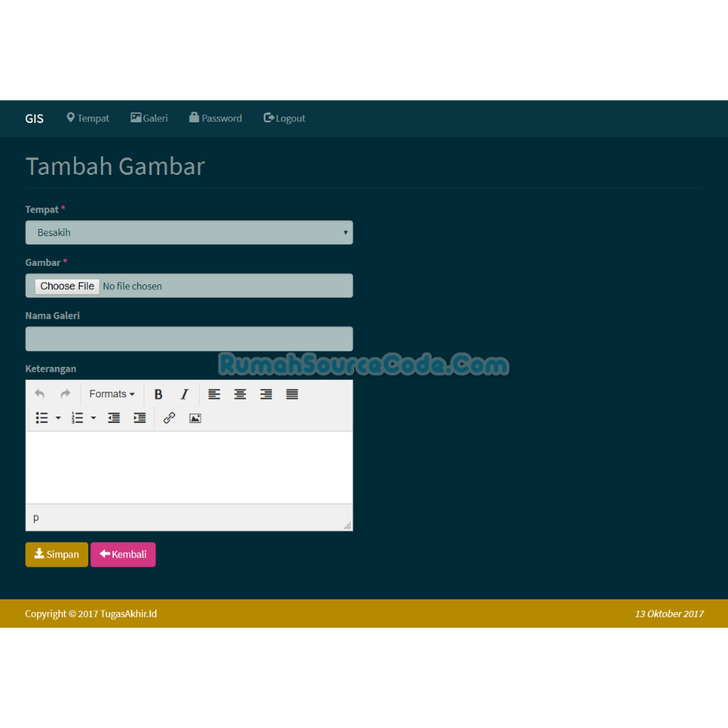Center align text in the editor
The height and width of the screenshot is (728, 728).
[x=240, y=394]
